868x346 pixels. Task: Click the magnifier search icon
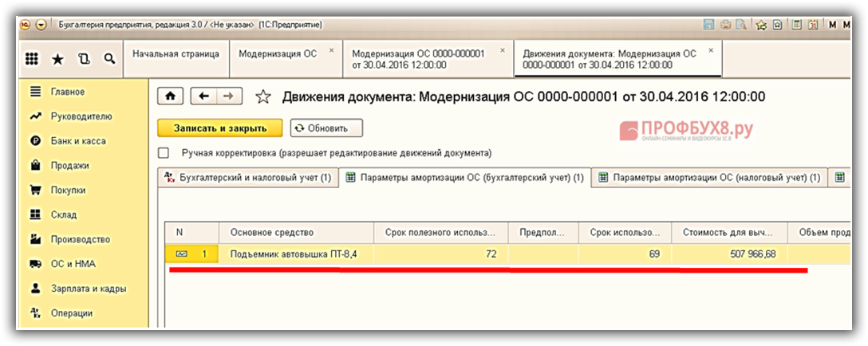108,59
